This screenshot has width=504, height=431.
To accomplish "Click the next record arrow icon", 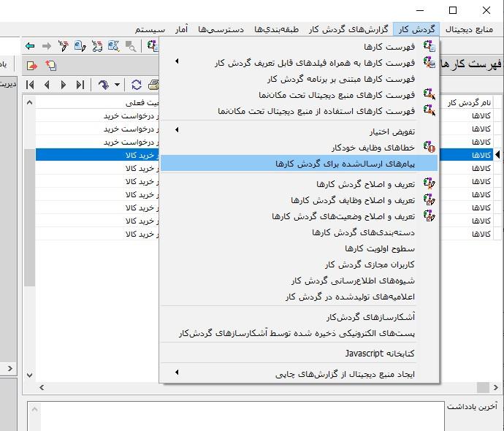I will [64, 85].
